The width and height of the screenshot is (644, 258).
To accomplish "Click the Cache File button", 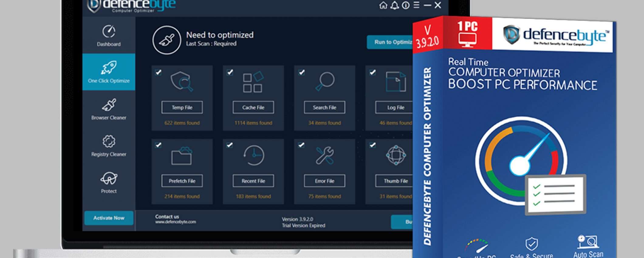I will click(x=253, y=107).
